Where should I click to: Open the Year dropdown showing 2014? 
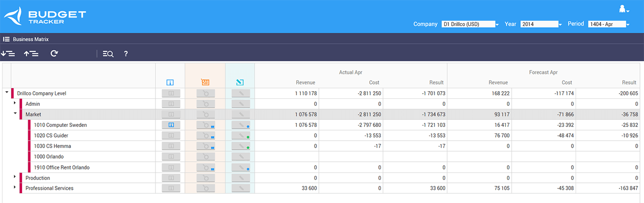point(541,24)
